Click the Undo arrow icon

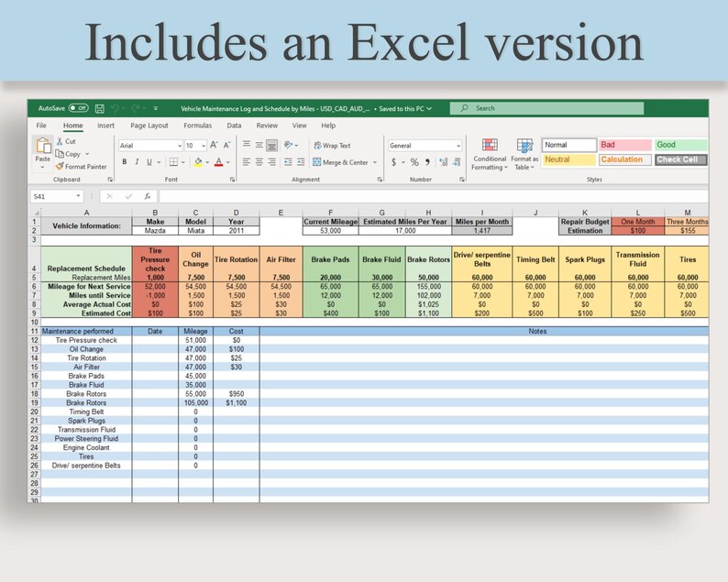click(115, 108)
